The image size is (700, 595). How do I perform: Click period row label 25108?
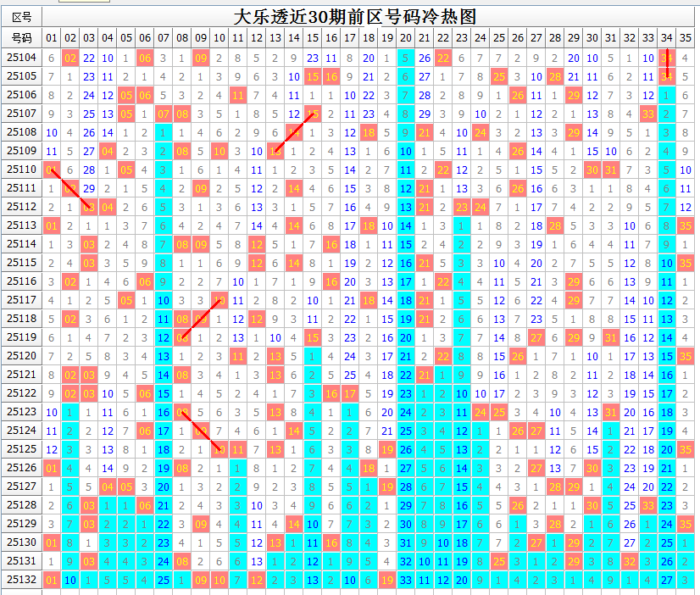point(21,132)
